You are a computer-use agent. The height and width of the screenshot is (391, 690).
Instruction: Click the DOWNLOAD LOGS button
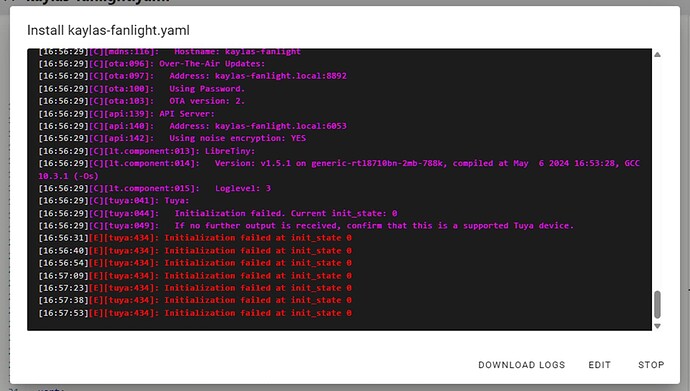coord(521,365)
